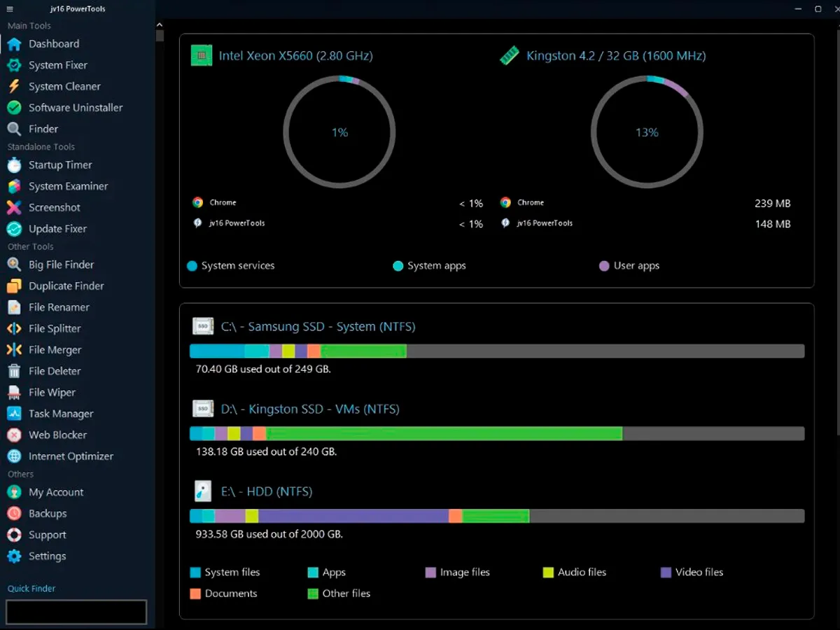Click the File Wiper icon
This screenshot has width=840, height=630.
tap(14, 393)
